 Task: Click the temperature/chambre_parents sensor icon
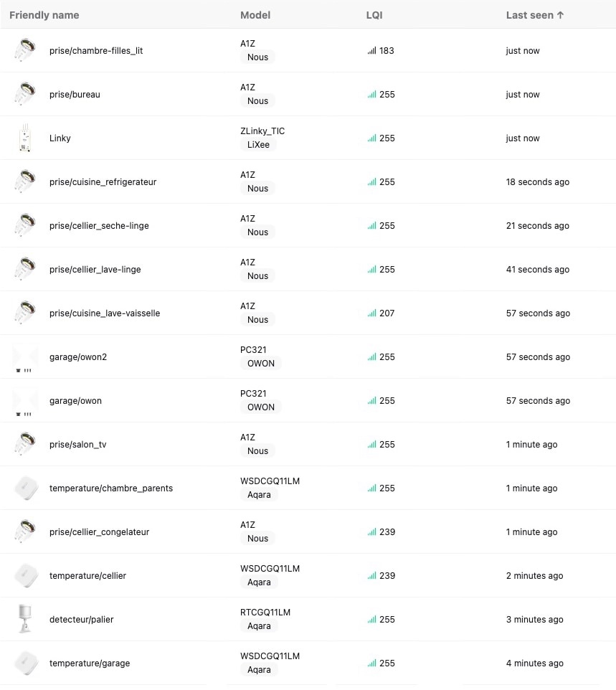click(x=24, y=488)
